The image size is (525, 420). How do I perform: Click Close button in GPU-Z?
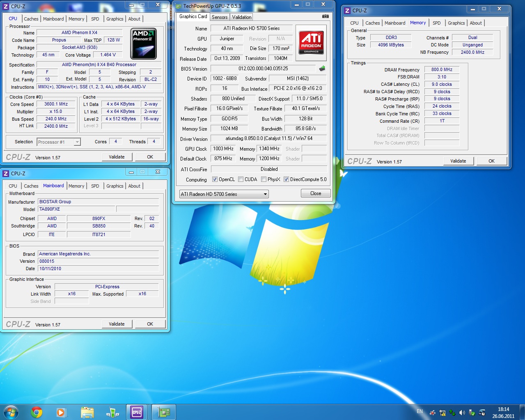tap(316, 193)
